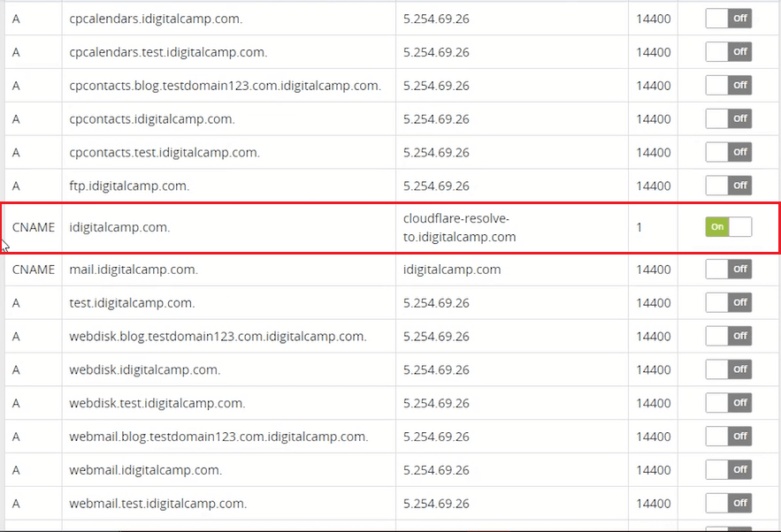Select IP 5.254.69.26 of the cpcontacts.idigitalcamp.com. record
Screen dimensions: 781x532
436,119
